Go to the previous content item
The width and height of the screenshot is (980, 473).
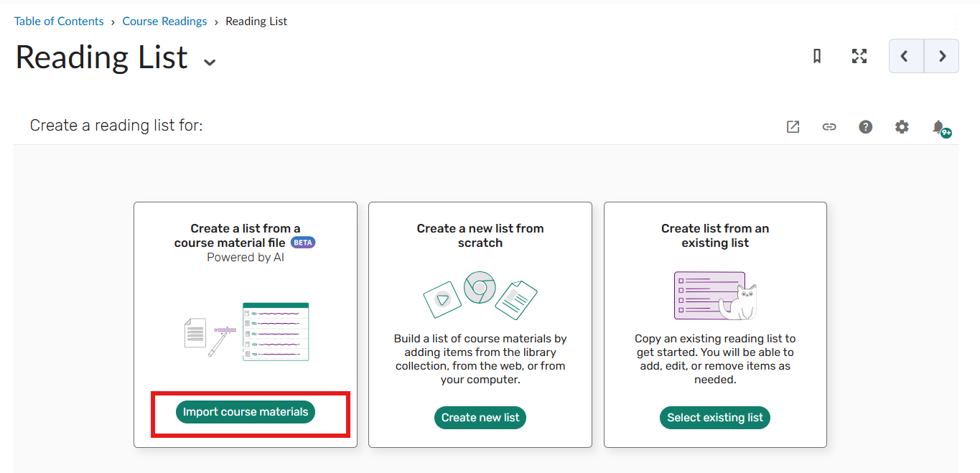[905, 56]
